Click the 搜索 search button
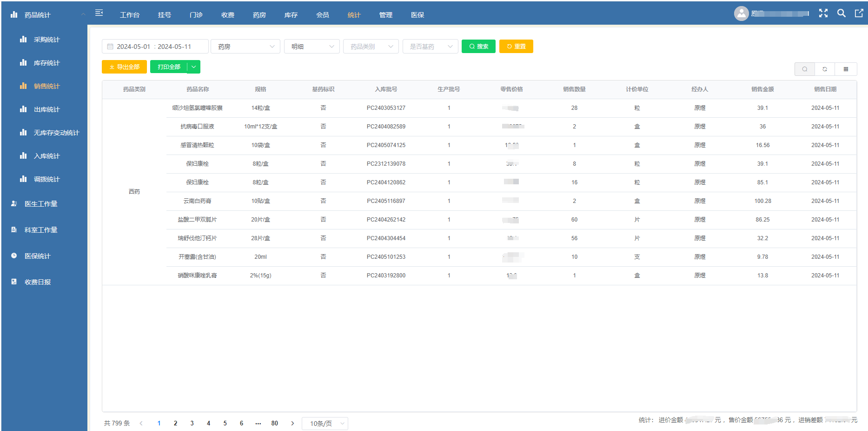 point(478,46)
